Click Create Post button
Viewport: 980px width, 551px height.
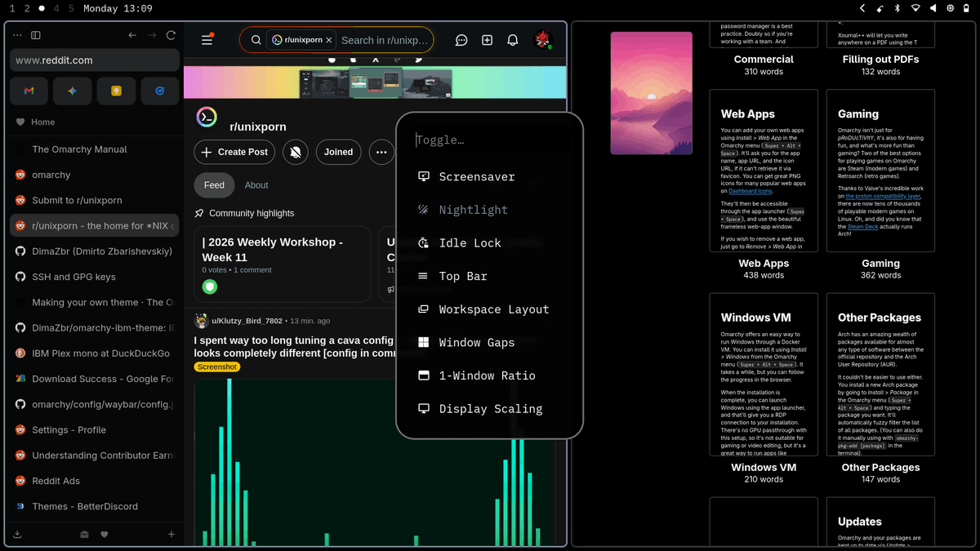click(234, 152)
